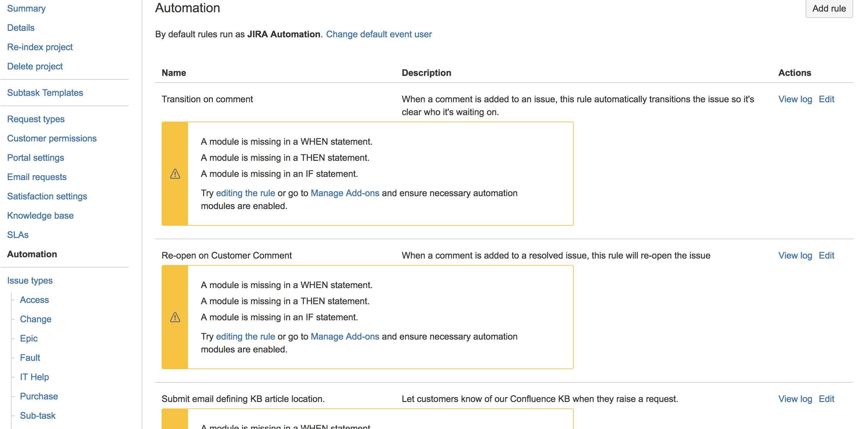Click warning icon in Transition on comment alert
Viewport: 868px width, 429px height.
click(x=175, y=174)
